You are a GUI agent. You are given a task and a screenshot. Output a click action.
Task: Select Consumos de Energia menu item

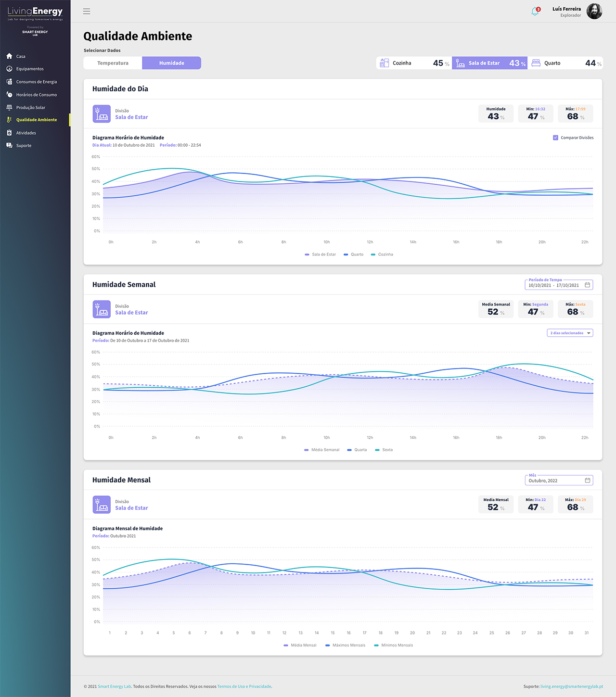[36, 82]
